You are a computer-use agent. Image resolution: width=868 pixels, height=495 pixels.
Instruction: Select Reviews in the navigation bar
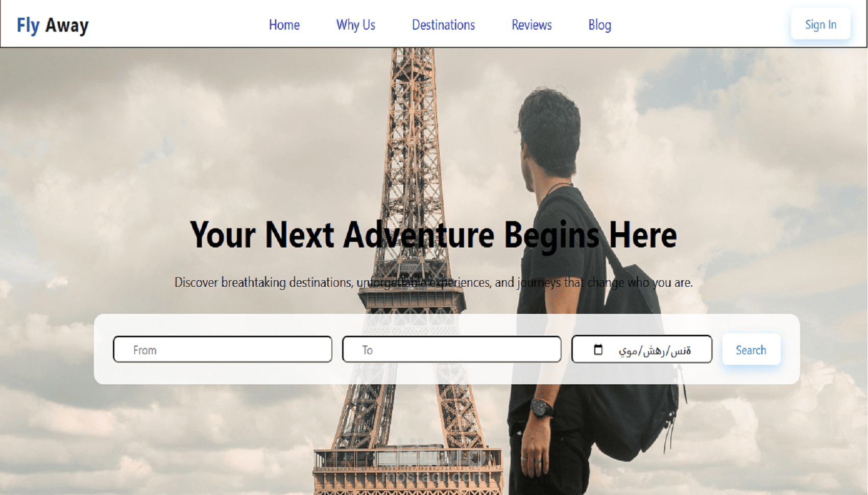532,24
